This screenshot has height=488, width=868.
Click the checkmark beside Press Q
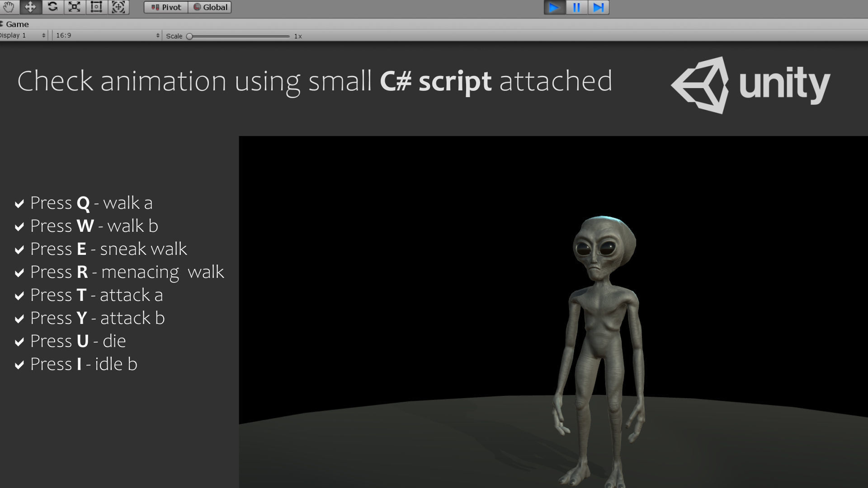19,204
